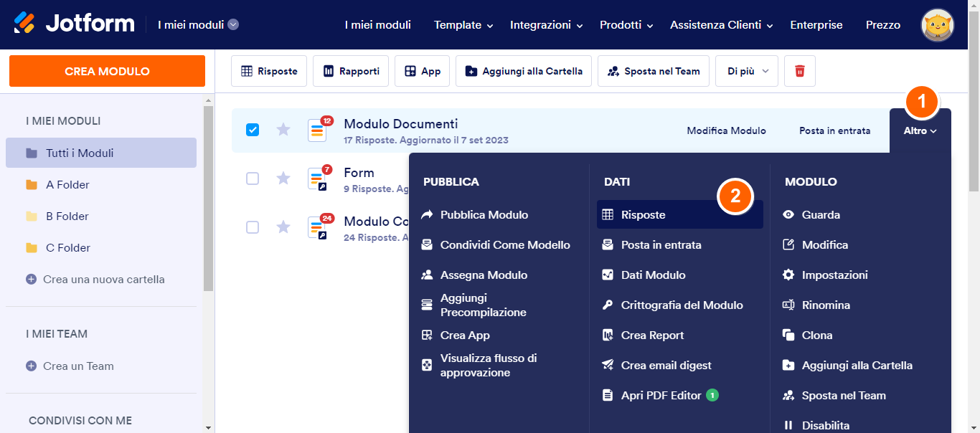The height and width of the screenshot is (433, 980).
Task: Click the Modulo Documenti form icon
Action: coord(317,130)
